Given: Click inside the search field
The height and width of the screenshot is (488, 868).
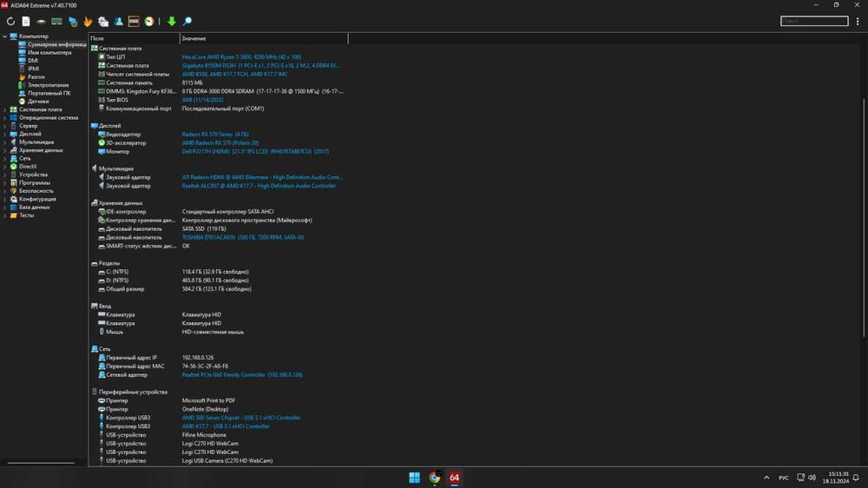Looking at the screenshot, I should click(814, 21).
